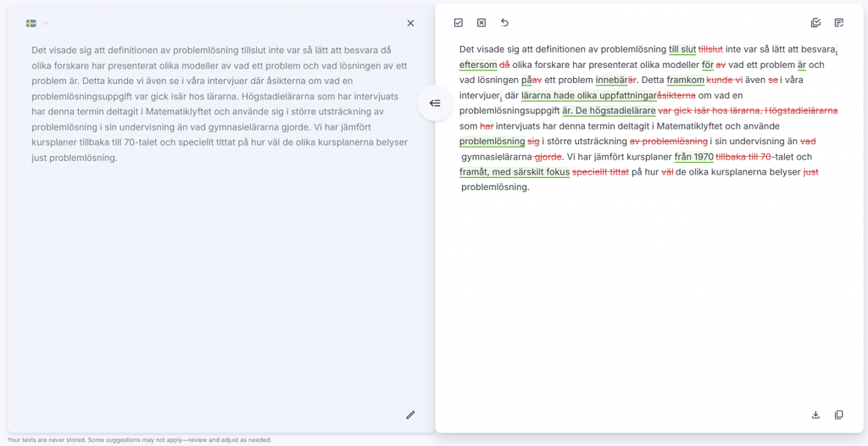Copy the corrected text to clipboard
868x446 pixels.
point(838,415)
